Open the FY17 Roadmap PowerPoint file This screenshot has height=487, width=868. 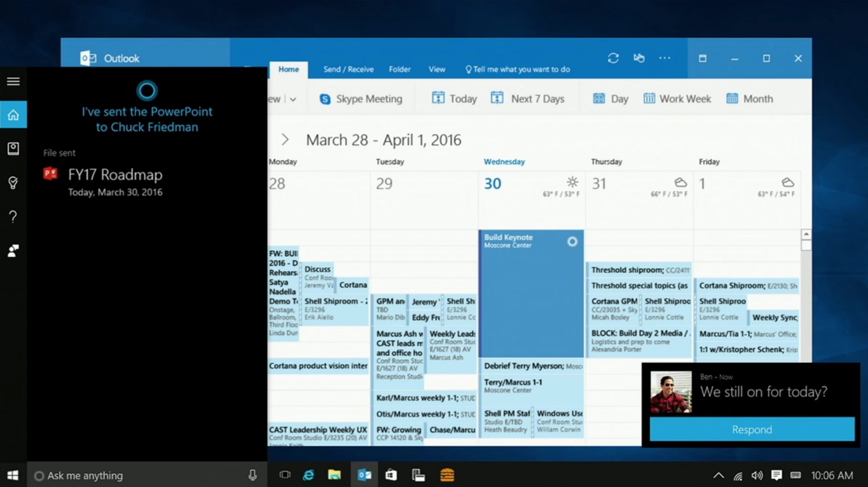103,182
